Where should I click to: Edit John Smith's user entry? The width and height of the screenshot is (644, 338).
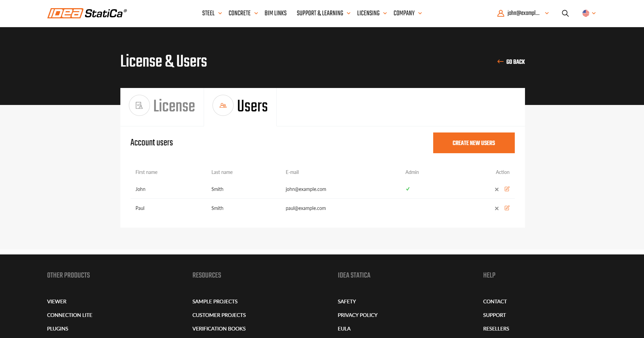coord(507,189)
